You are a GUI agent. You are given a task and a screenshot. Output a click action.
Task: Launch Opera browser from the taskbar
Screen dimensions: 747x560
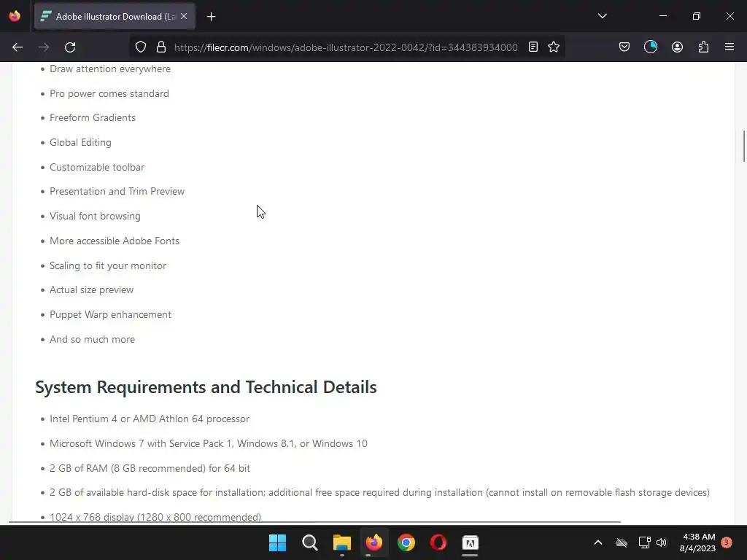tap(438, 542)
